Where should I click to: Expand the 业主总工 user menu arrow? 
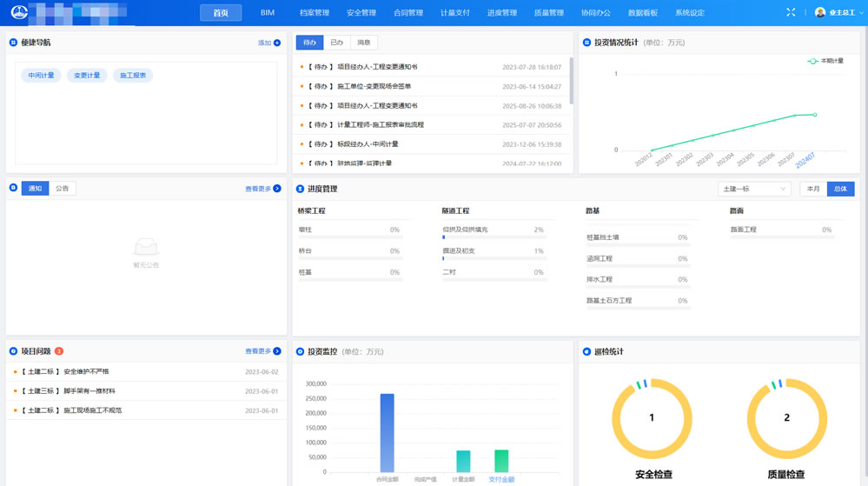point(861,13)
